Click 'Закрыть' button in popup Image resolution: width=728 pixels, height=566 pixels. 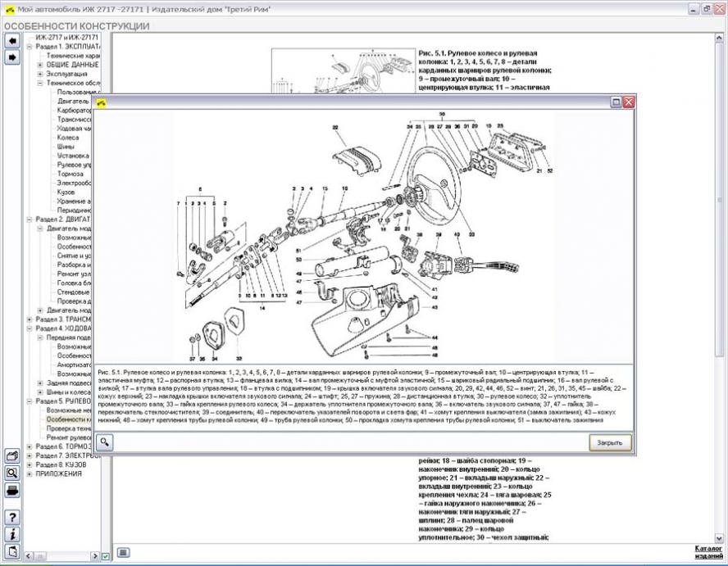(x=610, y=442)
